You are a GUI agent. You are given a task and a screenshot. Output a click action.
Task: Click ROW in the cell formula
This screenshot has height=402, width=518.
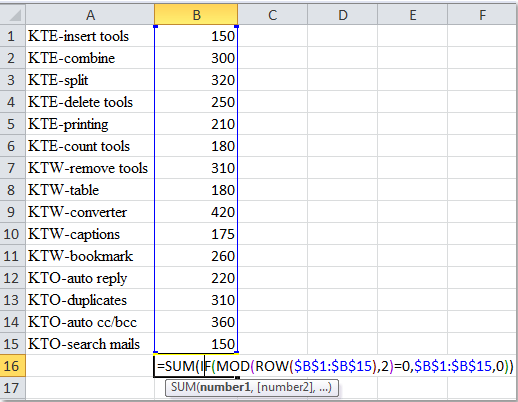pyautogui.click(x=272, y=366)
